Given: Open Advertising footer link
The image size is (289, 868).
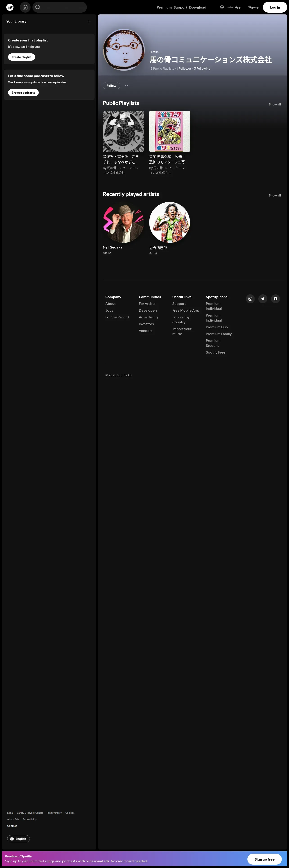Looking at the screenshot, I should pos(148,317).
